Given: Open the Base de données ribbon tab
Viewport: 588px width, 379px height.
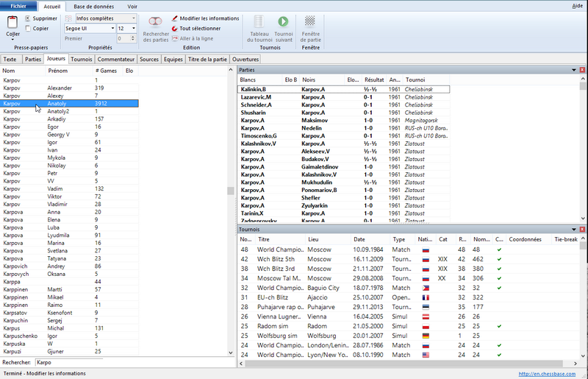Looking at the screenshot, I should (x=93, y=5).
